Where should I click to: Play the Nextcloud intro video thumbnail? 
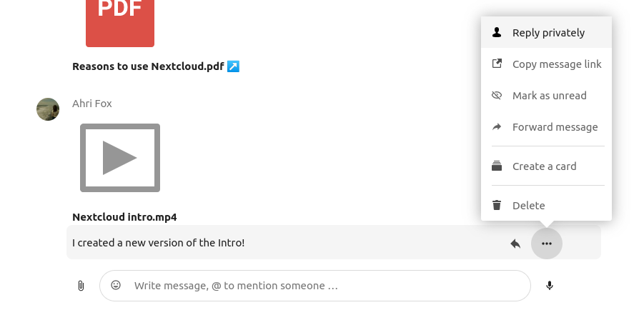click(x=120, y=158)
